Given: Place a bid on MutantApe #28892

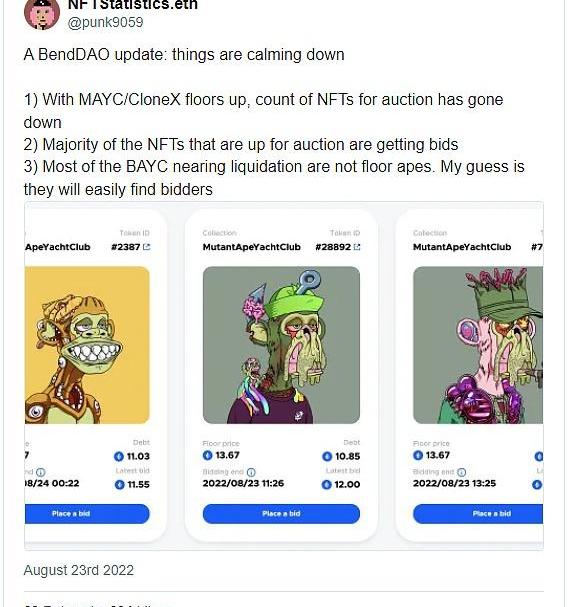Looking at the screenshot, I should (281, 514).
